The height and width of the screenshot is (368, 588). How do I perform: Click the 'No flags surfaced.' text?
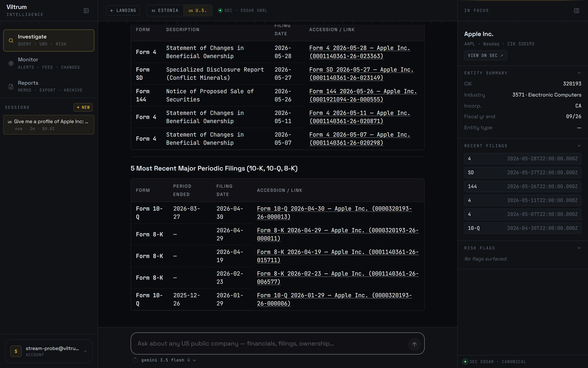pos(486,259)
